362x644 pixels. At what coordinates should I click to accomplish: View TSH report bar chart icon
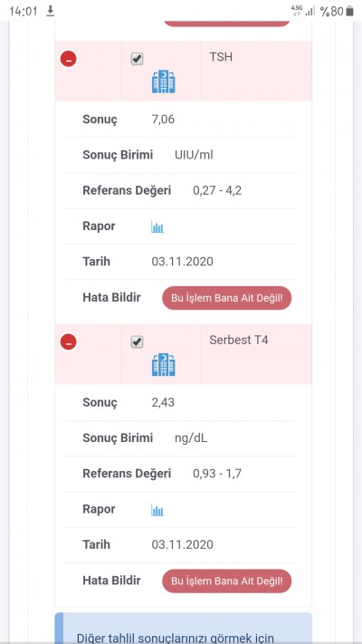pos(157,226)
